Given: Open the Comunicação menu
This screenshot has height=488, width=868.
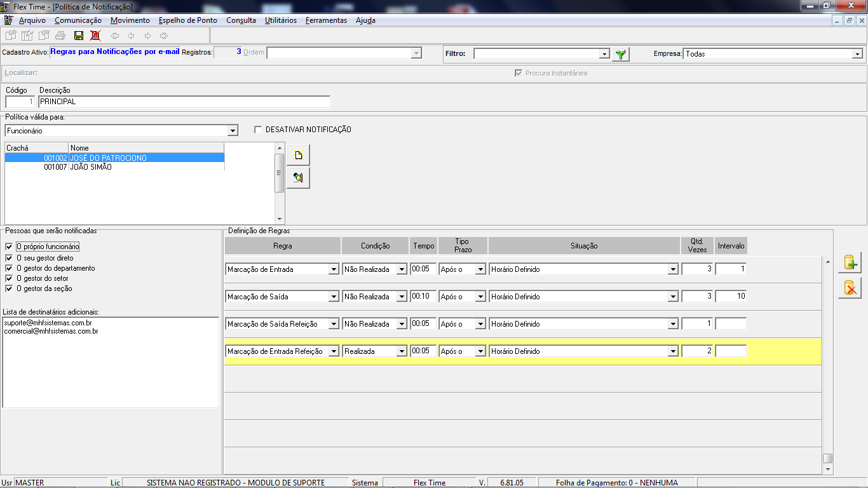Looking at the screenshot, I should pyautogui.click(x=78, y=20).
